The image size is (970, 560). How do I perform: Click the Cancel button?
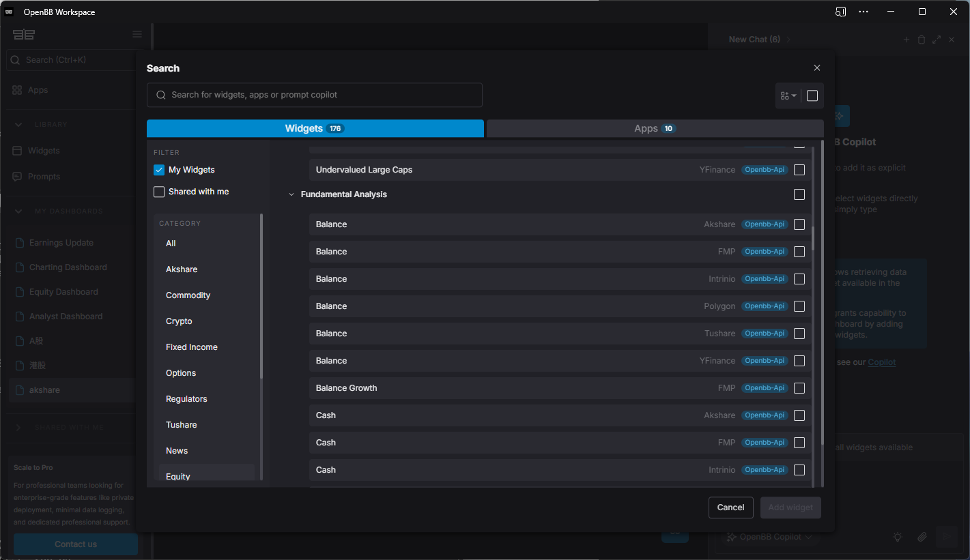(x=730, y=507)
